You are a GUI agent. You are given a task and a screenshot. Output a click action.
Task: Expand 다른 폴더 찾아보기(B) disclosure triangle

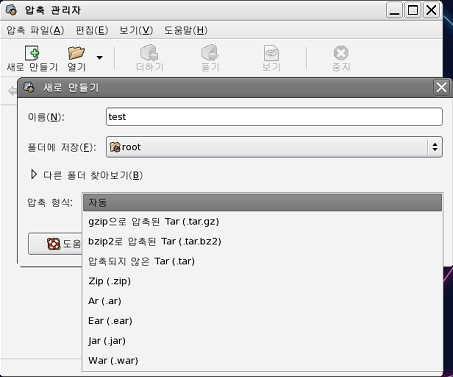click(x=33, y=174)
